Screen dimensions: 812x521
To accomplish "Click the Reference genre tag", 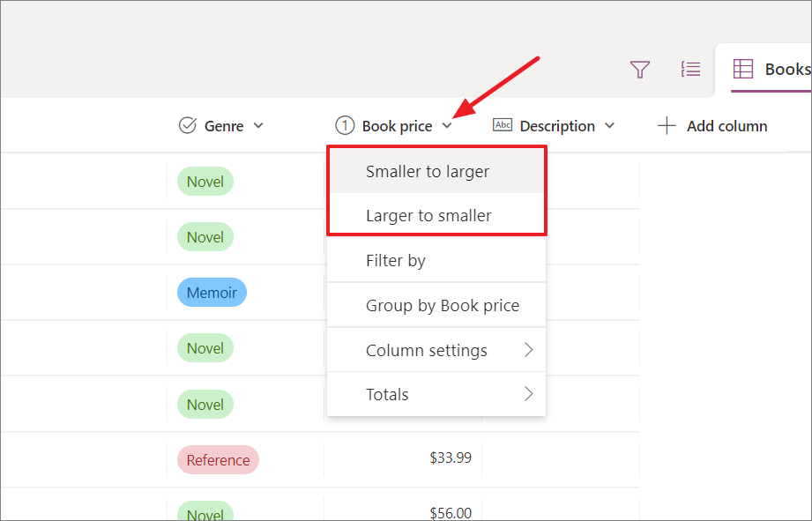I will click(217, 460).
